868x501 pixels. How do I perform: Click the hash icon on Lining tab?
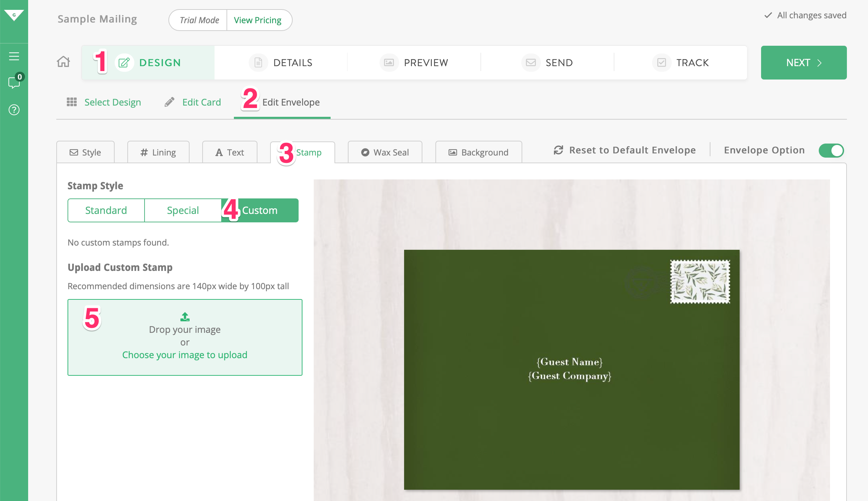pyautogui.click(x=144, y=152)
